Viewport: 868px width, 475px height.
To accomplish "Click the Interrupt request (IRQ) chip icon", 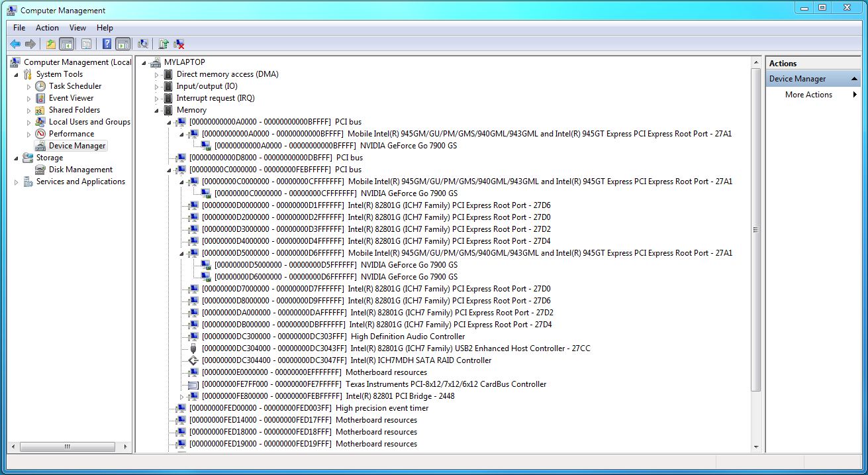I will (168, 98).
